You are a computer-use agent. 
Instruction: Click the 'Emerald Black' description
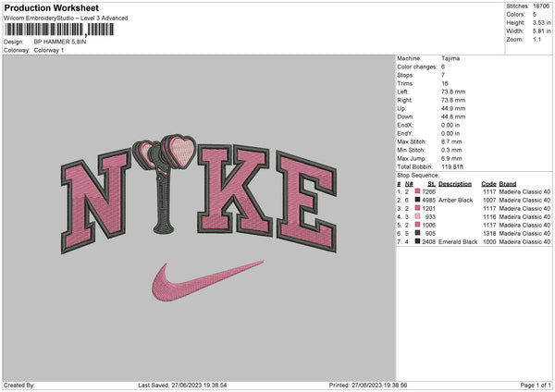[458, 241]
